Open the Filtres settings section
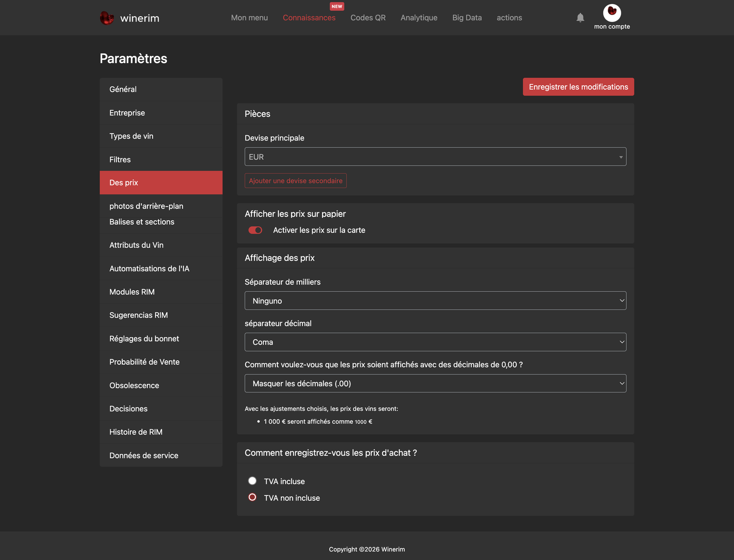 (161, 160)
